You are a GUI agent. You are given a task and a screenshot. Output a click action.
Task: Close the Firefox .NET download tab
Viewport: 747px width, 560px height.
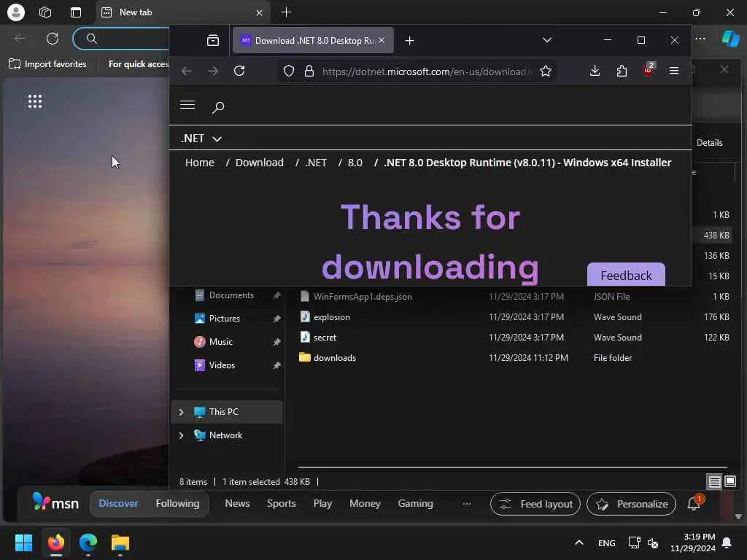(x=382, y=41)
